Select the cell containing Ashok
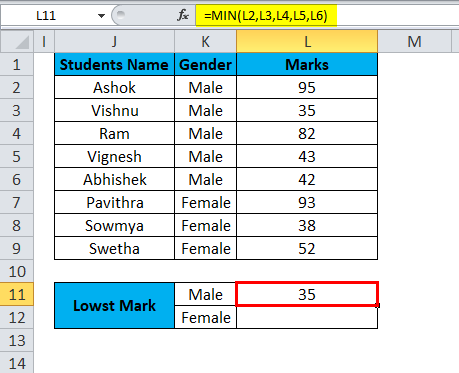The image size is (459, 373). click(114, 87)
